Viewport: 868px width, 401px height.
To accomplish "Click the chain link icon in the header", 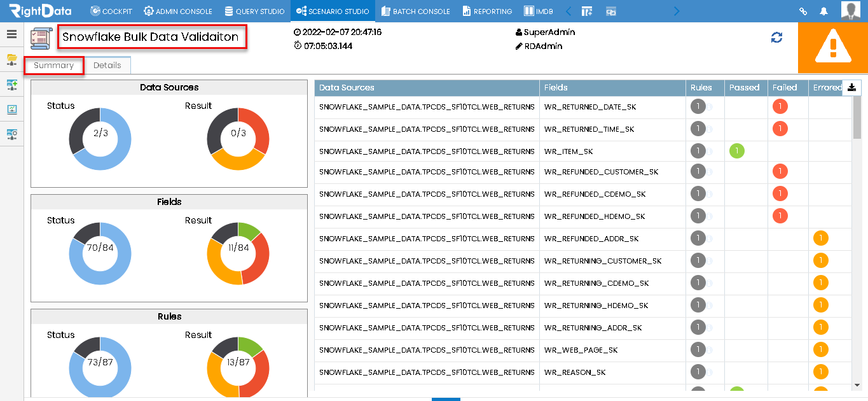I will [x=803, y=11].
